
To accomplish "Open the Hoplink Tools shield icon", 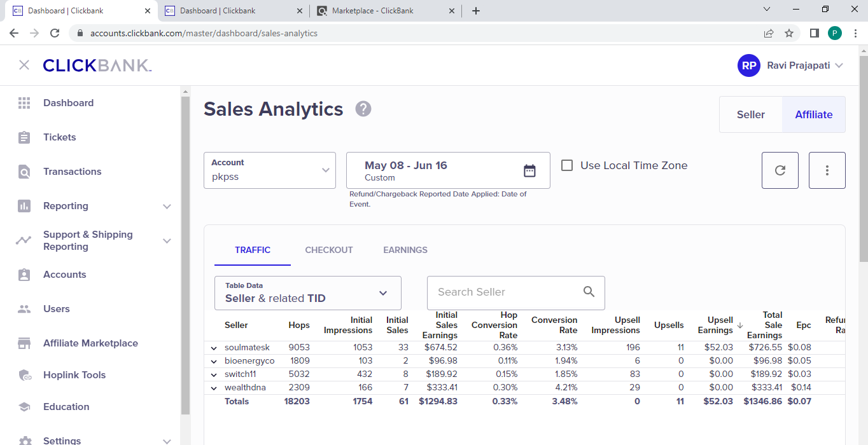I will click(25, 375).
